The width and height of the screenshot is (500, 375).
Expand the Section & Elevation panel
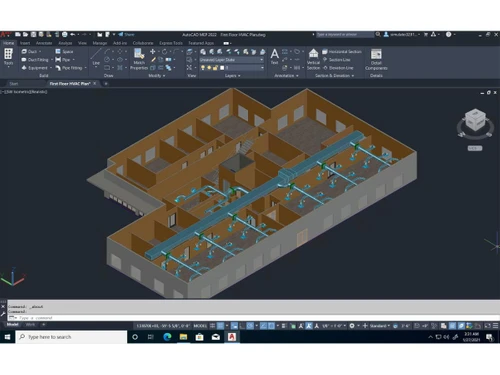334,76
